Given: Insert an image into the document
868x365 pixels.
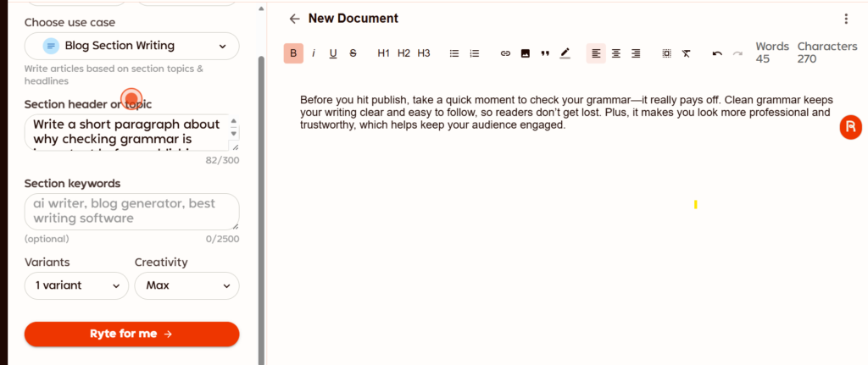Looking at the screenshot, I should [x=526, y=53].
